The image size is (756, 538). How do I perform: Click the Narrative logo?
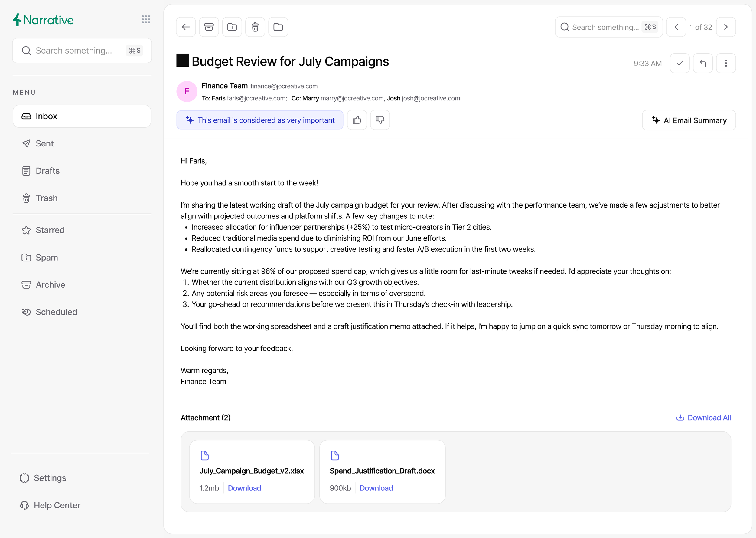43,20
